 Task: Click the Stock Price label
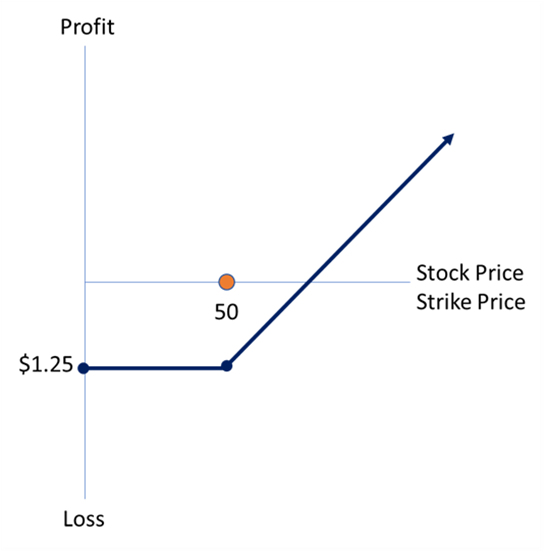[x=470, y=273]
